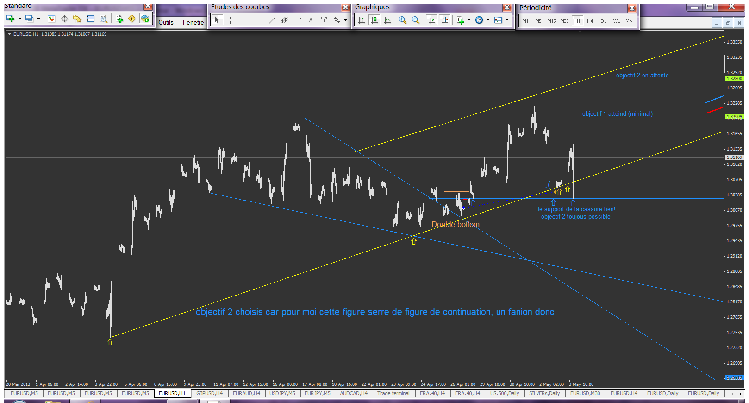This screenshot has height=403, width=749.
Task: Place a New Order
Action: (x=119, y=19)
